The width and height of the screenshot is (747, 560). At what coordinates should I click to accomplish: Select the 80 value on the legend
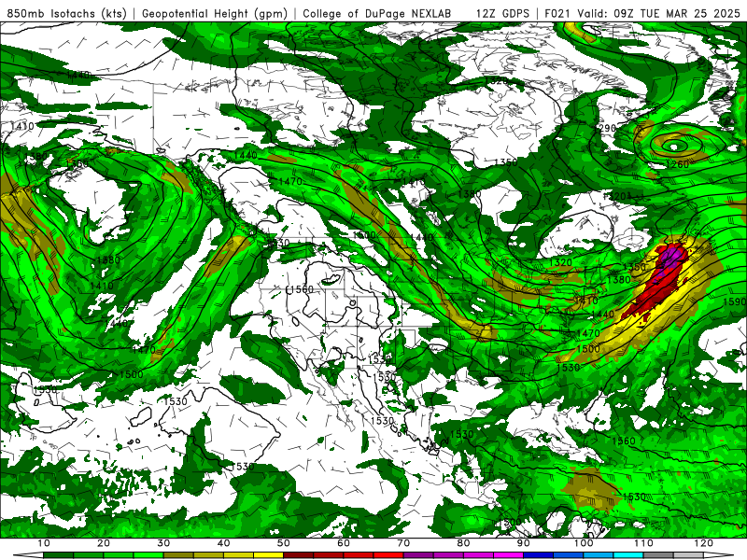[x=463, y=543]
